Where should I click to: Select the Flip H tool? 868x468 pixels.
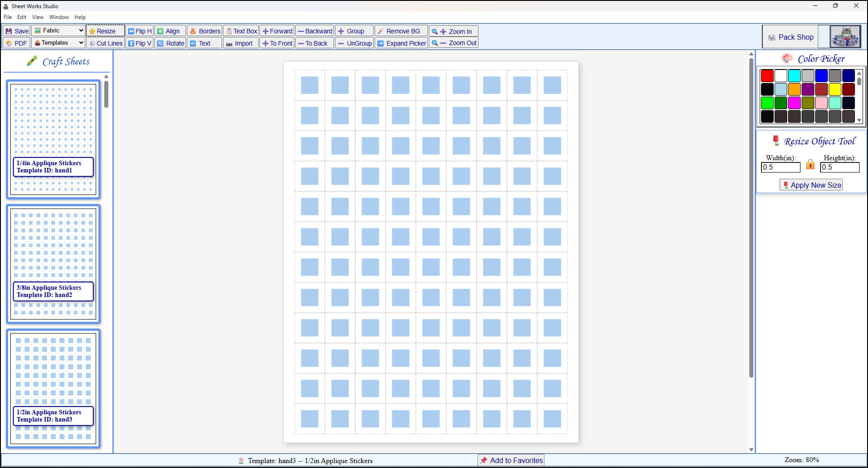[x=139, y=31]
